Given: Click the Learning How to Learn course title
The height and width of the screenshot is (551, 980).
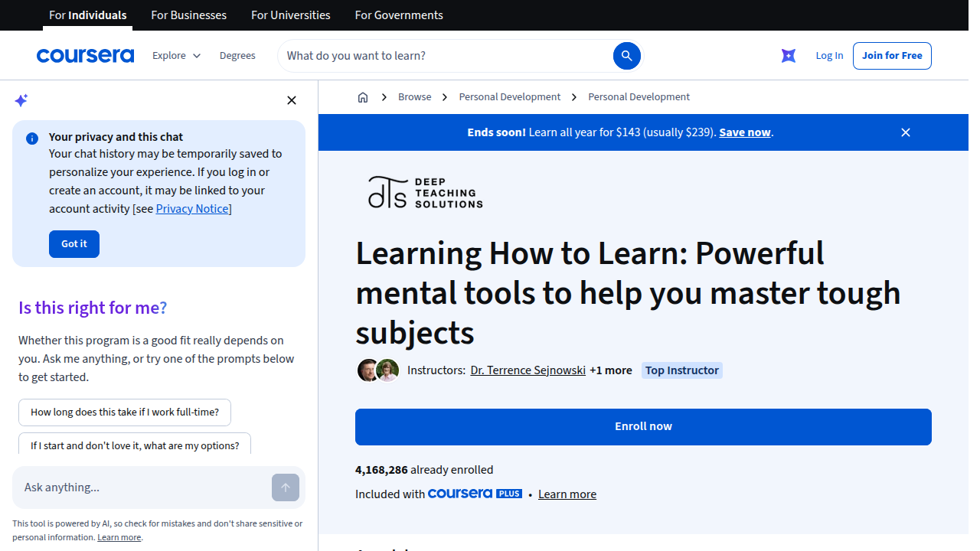Looking at the screenshot, I should coord(628,293).
